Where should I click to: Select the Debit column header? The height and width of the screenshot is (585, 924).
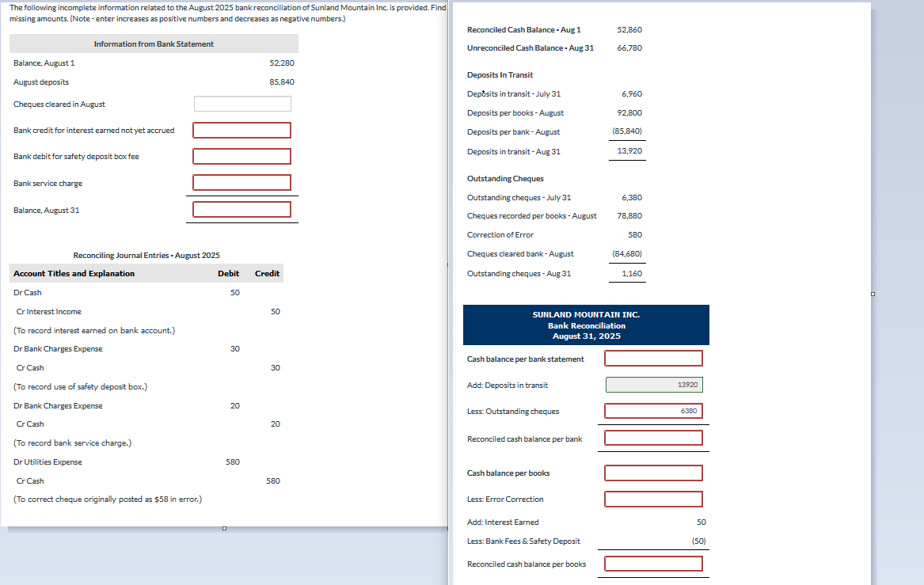pos(228,273)
